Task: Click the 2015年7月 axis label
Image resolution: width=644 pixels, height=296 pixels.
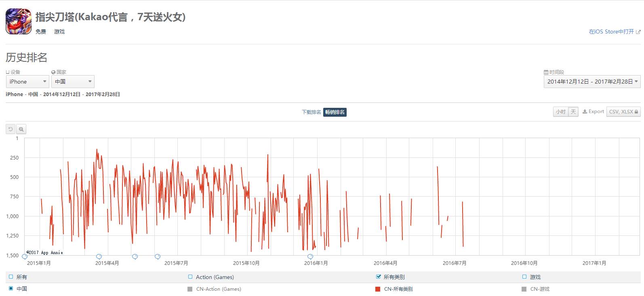Action: pos(176,263)
